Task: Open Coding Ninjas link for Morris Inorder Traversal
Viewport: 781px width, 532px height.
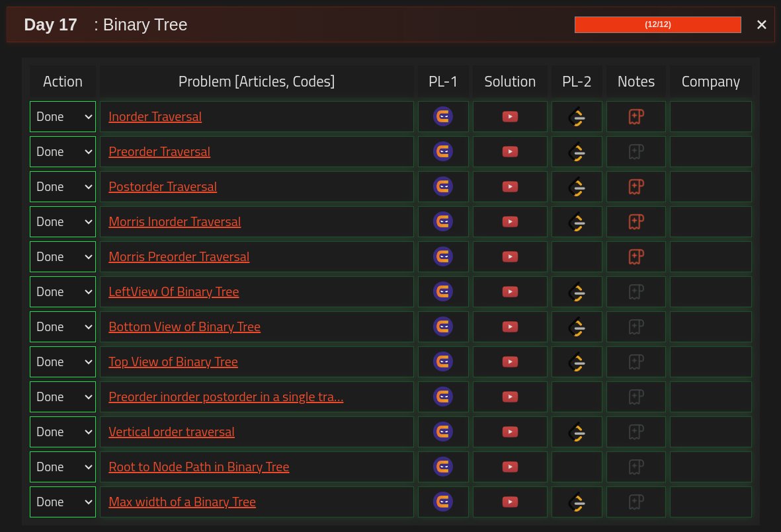Action: coord(443,221)
